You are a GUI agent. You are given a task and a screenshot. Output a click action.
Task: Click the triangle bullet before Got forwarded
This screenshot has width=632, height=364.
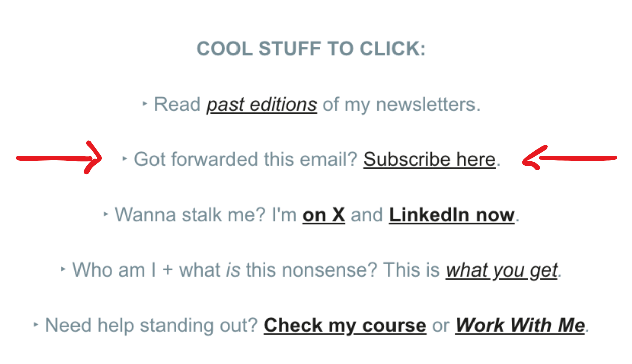[125, 159]
